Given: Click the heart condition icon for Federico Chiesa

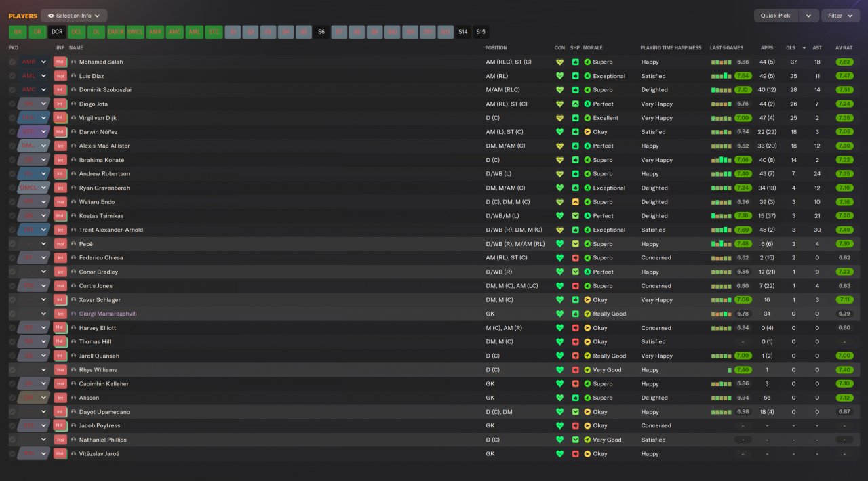Looking at the screenshot, I should (559, 257).
